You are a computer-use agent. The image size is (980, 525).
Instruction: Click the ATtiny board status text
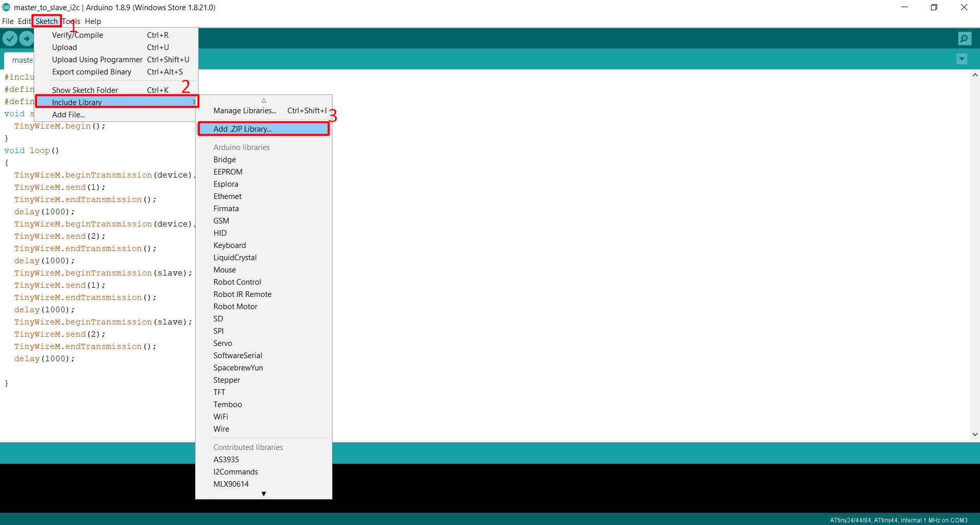(x=898, y=520)
